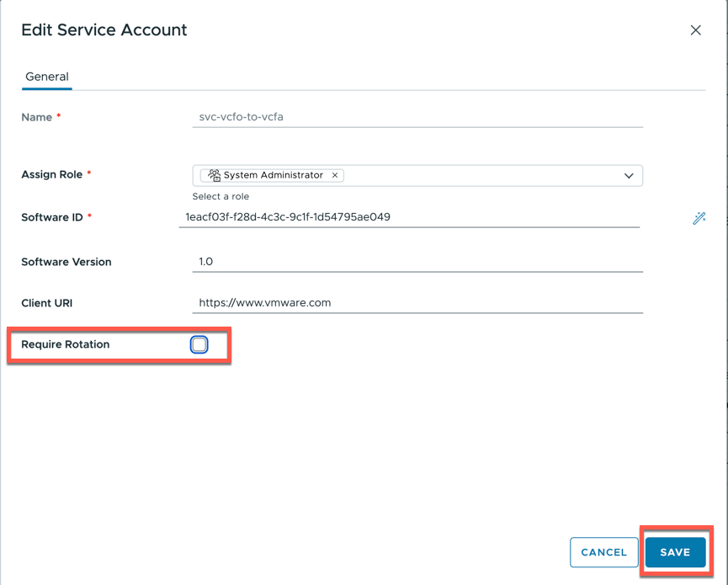Click the Require Rotation label
Screen dimensions: 728x585
tap(66, 344)
